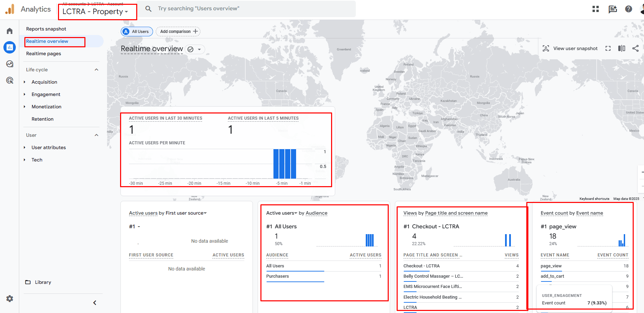Collapse the Life cycle section
Viewport: 644px width, 313px height.
click(x=96, y=70)
